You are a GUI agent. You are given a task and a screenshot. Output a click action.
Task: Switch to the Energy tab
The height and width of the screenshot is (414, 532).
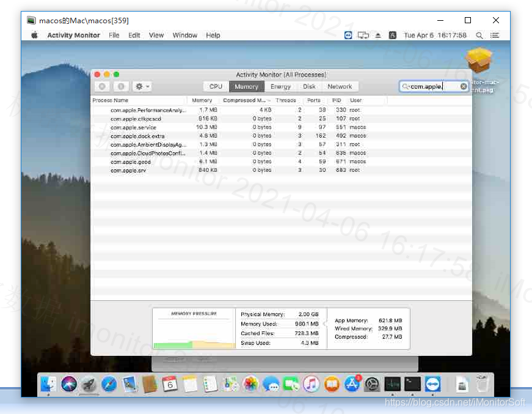280,86
